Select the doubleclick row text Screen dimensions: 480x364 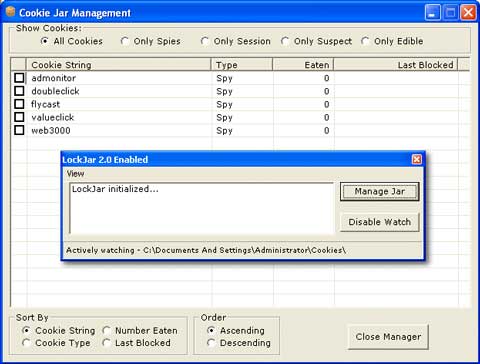point(55,91)
